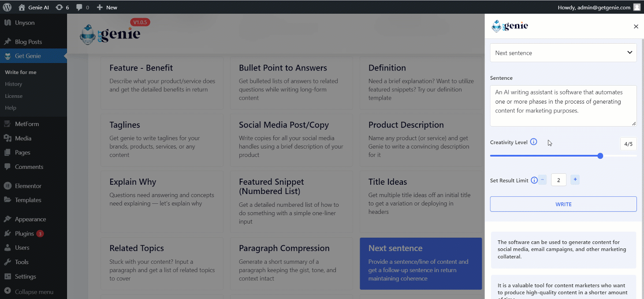Click the Collapse menu icon
Screen dimensions: 644x299
point(7,292)
